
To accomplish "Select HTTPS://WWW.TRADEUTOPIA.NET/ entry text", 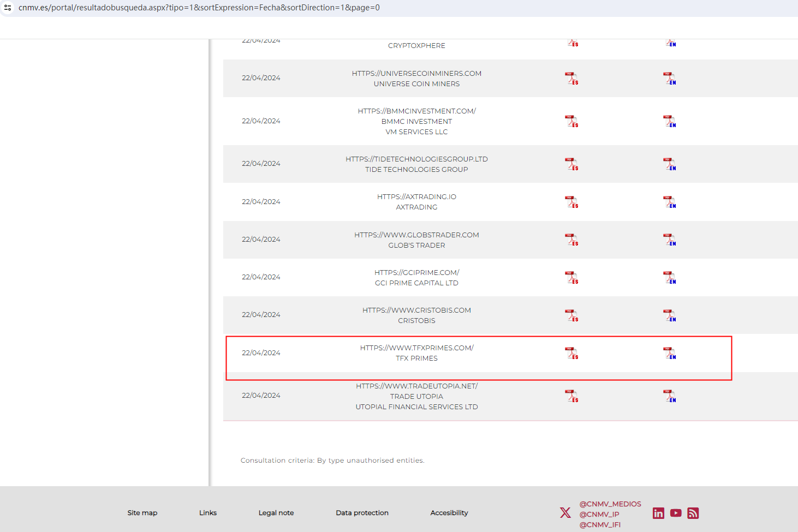I will point(416,386).
